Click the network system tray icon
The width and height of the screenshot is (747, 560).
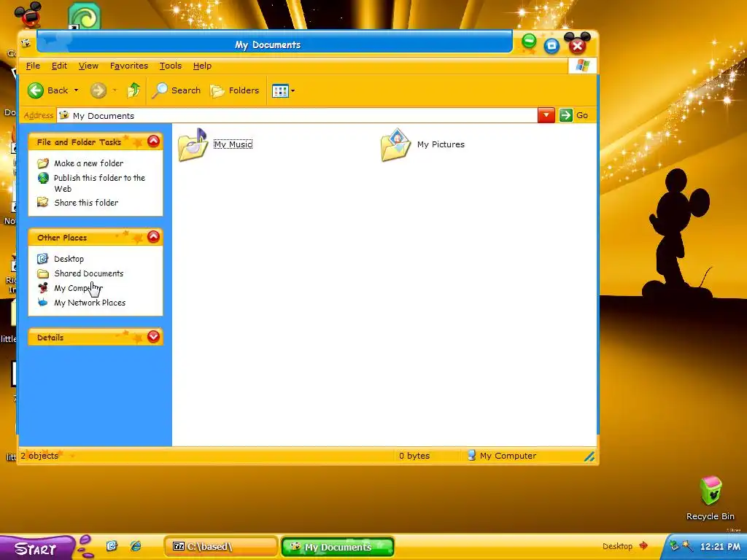pos(674,545)
